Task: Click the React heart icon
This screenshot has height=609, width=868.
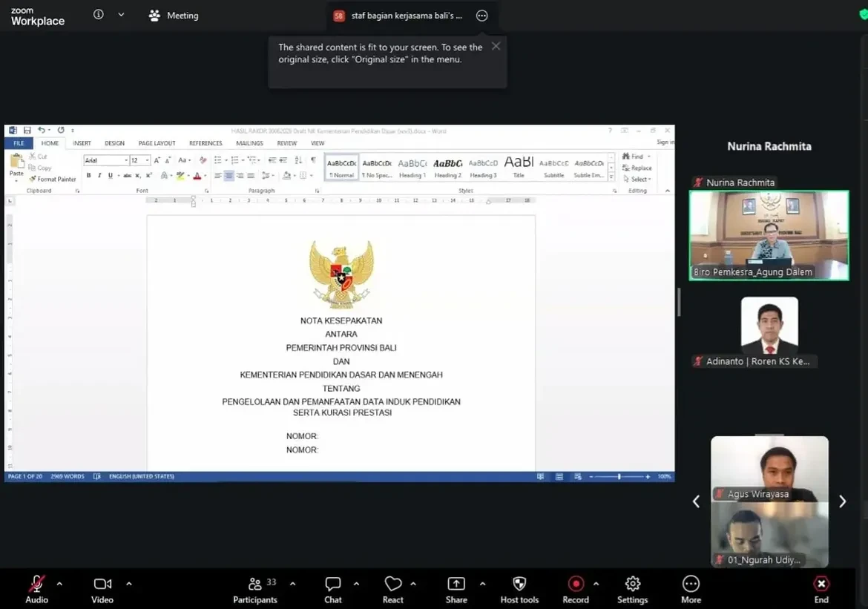Action: point(393,590)
